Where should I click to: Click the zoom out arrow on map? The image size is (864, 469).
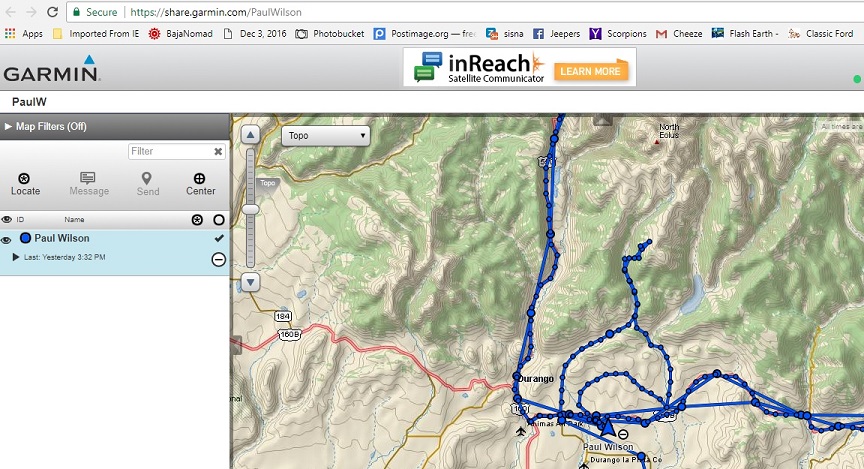[x=251, y=283]
